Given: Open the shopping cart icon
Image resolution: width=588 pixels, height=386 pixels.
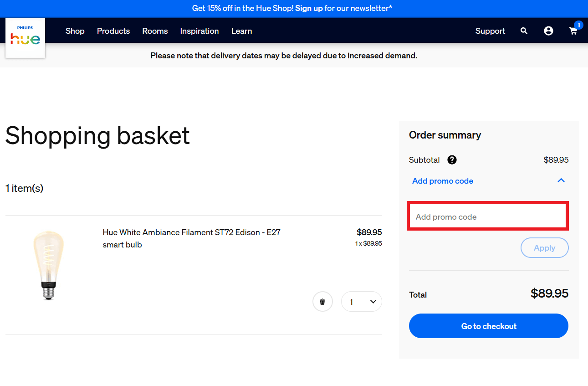Looking at the screenshot, I should [573, 31].
